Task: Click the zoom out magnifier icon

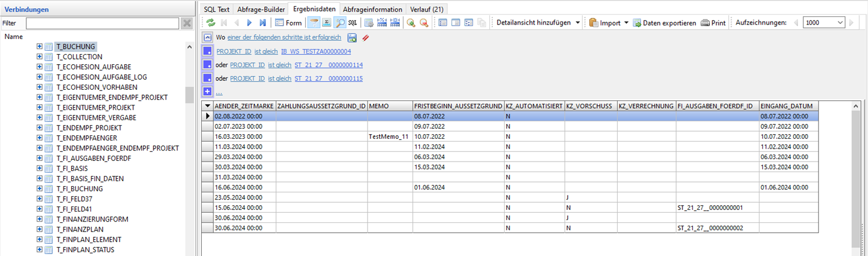Action: (x=424, y=23)
